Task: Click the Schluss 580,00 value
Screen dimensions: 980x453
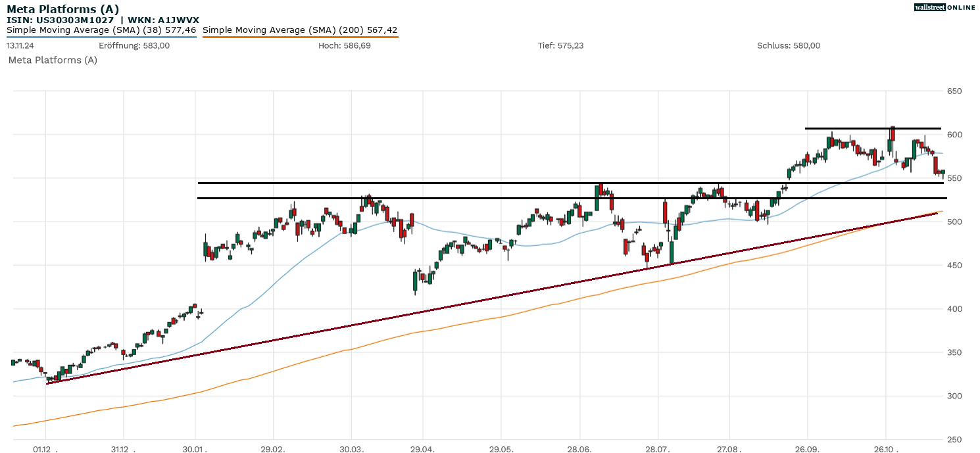Action: click(x=789, y=46)
